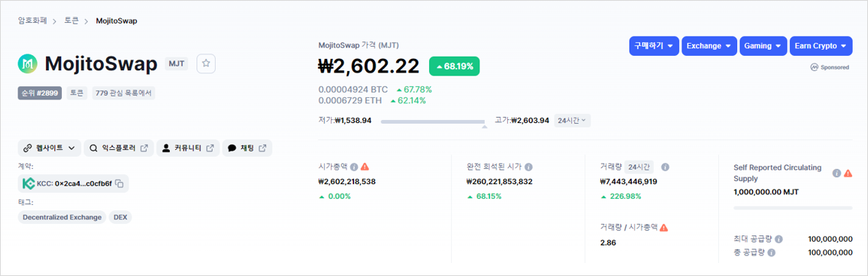Open the 익스플로러 link
The height and width of the screenshot is (276, 868).
coord(119,148)
